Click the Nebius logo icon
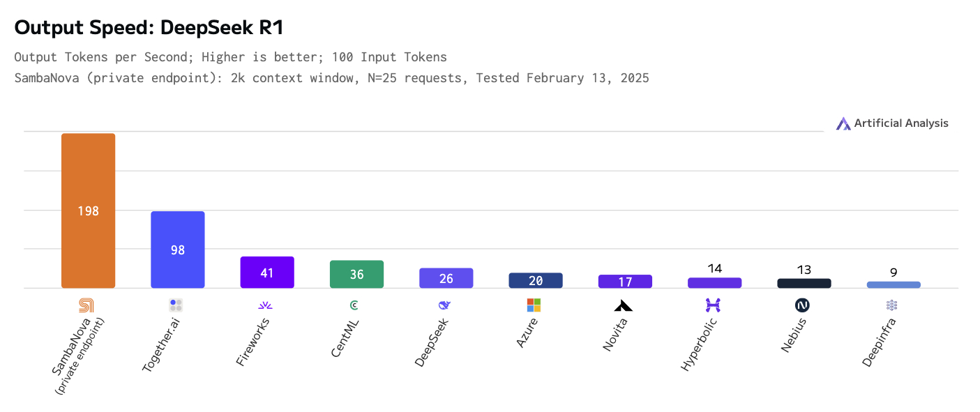Viewport: 980px width, 412px height. pos(802,305)
